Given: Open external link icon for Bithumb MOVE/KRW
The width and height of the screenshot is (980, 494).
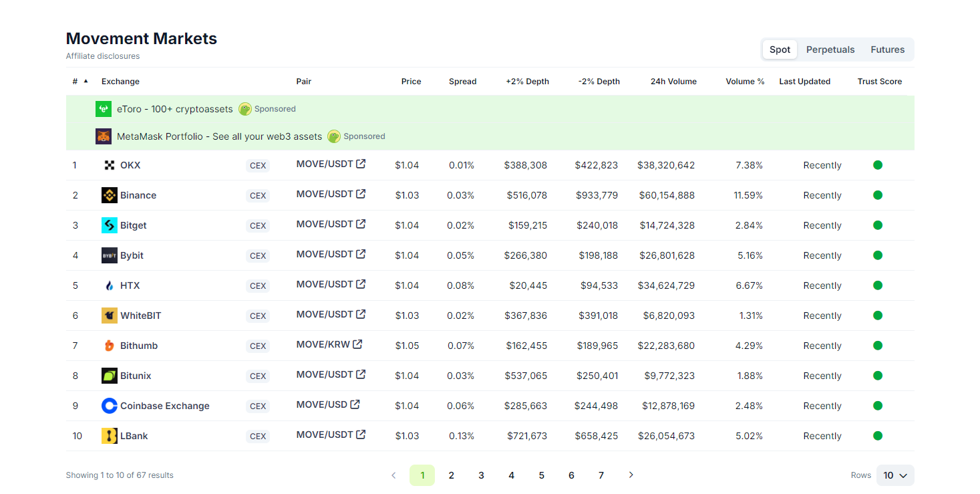Looking at the screenshot, I should [x=357, y=344].
